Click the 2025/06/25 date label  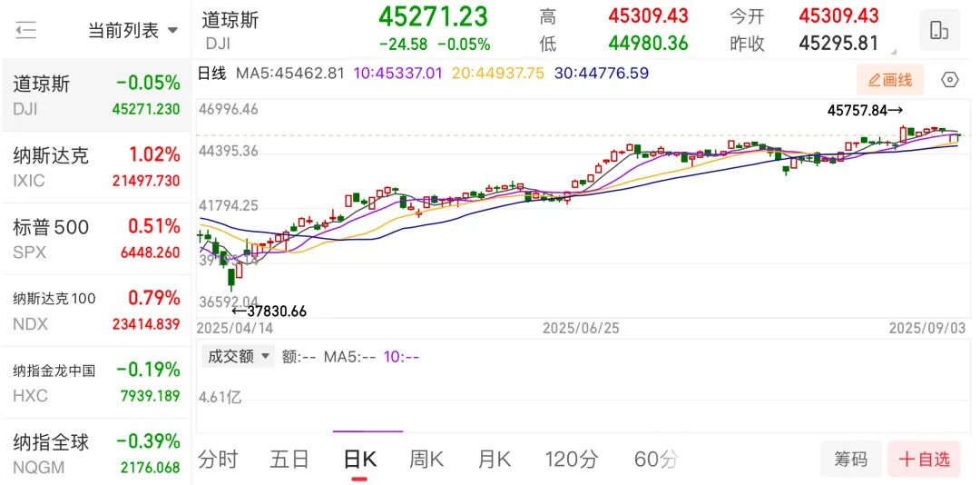click(x=581, y=328)
